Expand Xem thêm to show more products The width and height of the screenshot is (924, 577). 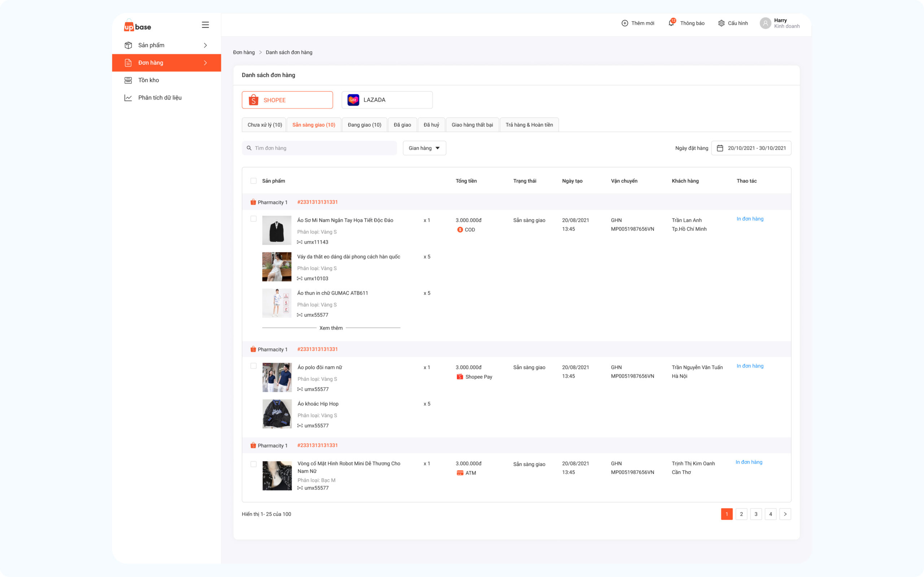coord(331,328)
